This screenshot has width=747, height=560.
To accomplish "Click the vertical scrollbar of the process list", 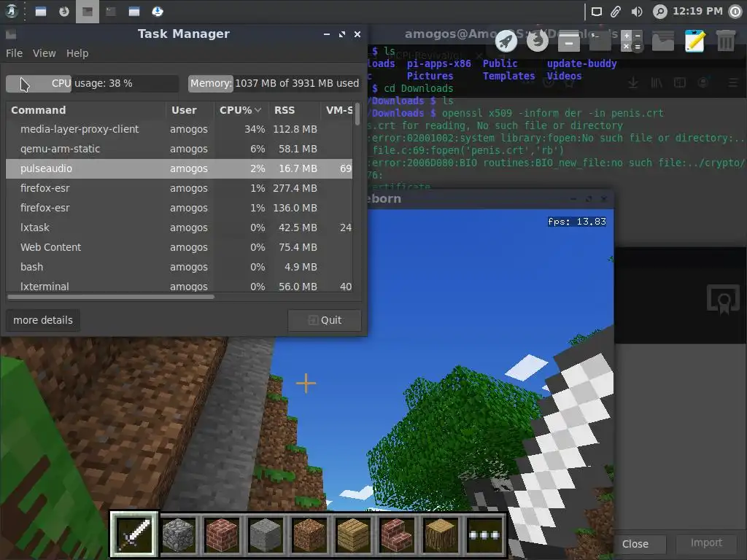I will (357, 114).
